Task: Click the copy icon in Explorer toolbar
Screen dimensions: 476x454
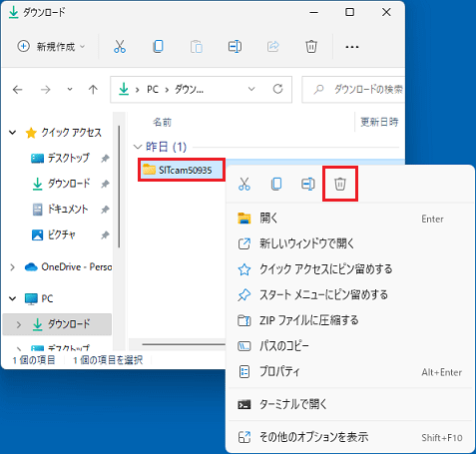Action: pyautogui.click(x=158, y=46)
